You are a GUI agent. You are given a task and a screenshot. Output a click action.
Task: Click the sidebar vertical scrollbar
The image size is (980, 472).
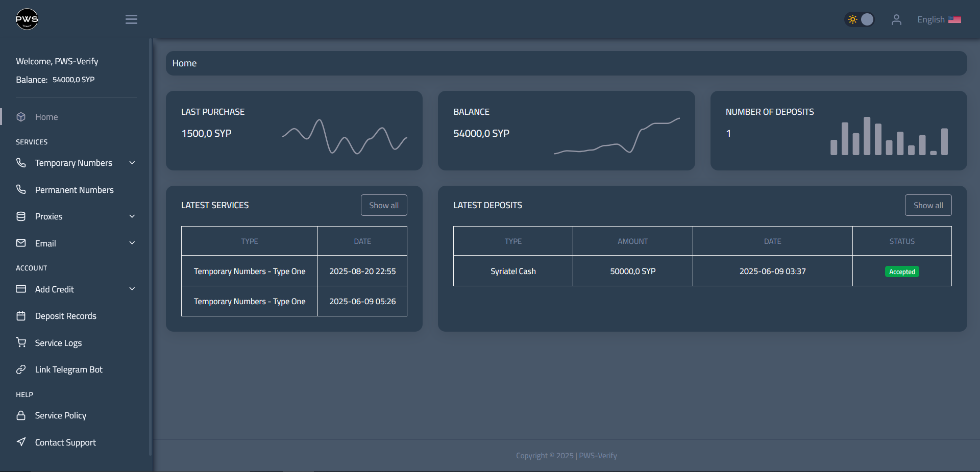click(150, 245)
